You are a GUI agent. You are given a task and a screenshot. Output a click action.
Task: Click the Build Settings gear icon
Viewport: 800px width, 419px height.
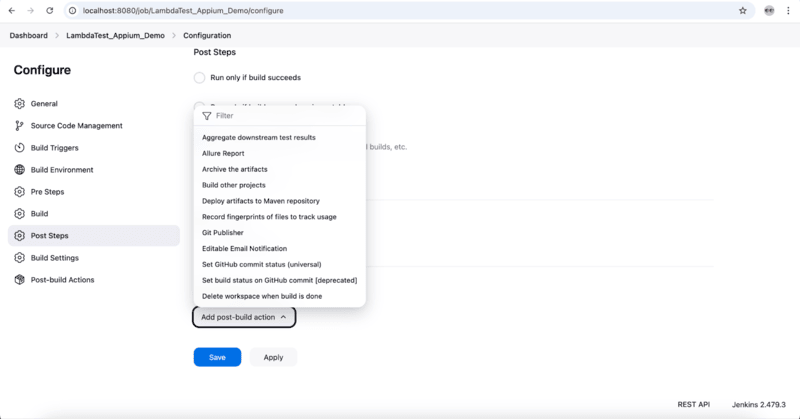point(19,258)
